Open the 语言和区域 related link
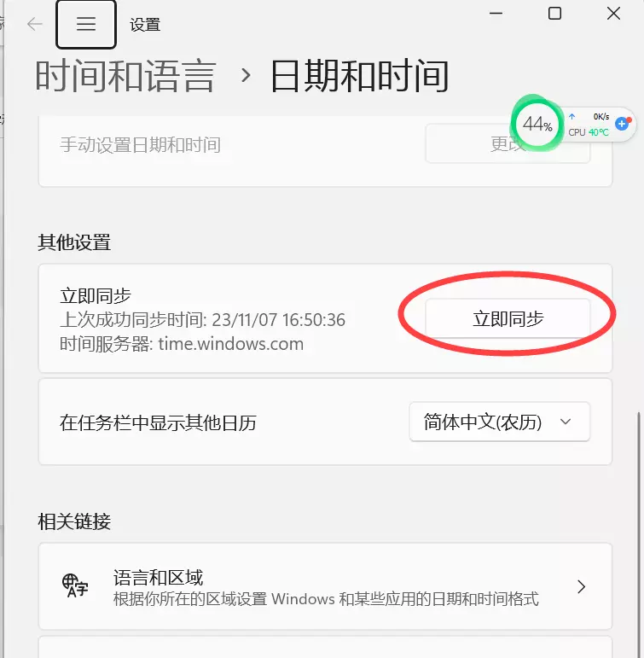Screen dimensions: 644x658 (325, 586)
